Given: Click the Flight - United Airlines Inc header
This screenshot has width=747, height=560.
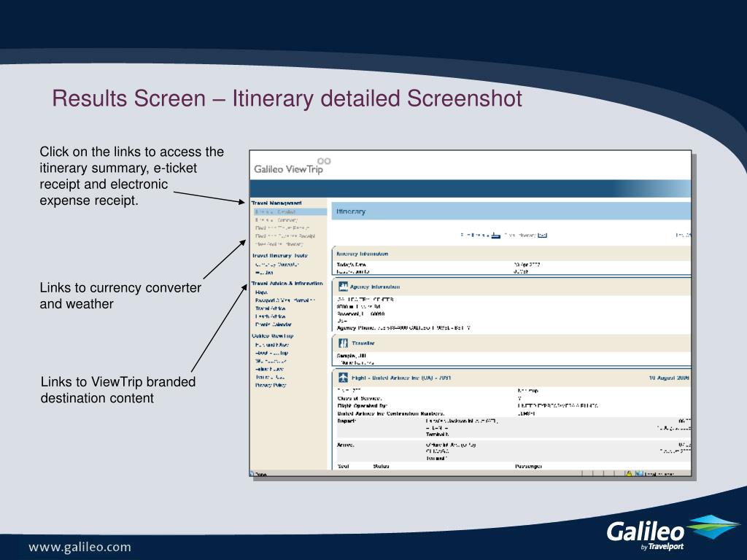Looking at the screenshot, I should 401,378.
